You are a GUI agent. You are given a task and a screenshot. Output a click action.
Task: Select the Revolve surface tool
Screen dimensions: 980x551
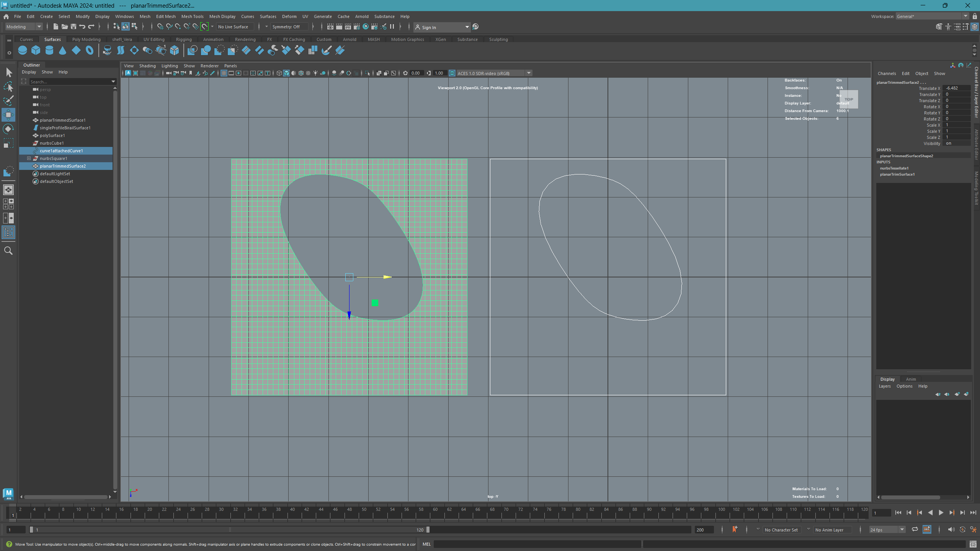(x=107, y=50)
